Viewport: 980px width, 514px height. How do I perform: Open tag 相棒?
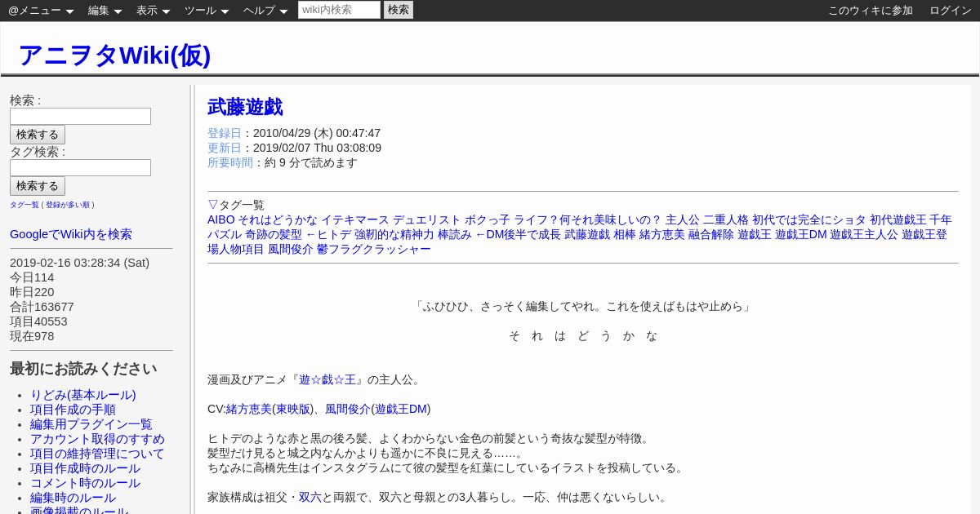point(625,234)
